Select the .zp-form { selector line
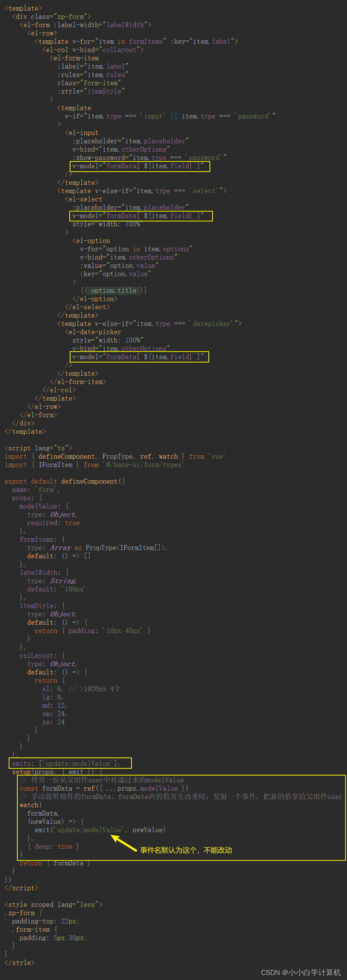Image resolution: width=347 pixels, height=980 pixels. [23, 913]
